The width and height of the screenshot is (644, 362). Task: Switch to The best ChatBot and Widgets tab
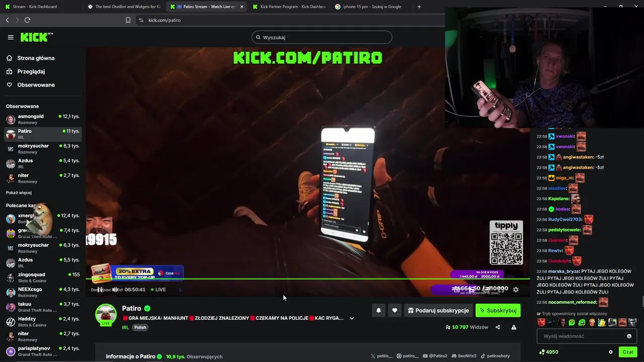pos(123,7)
